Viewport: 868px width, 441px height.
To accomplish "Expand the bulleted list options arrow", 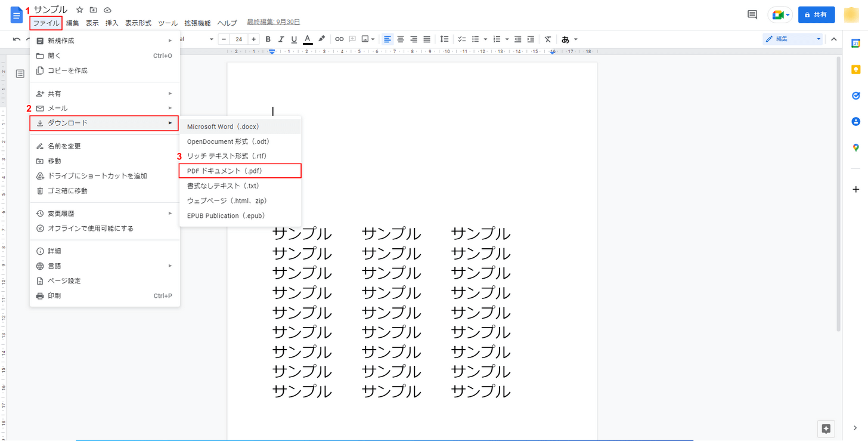I will pos(485,39).
